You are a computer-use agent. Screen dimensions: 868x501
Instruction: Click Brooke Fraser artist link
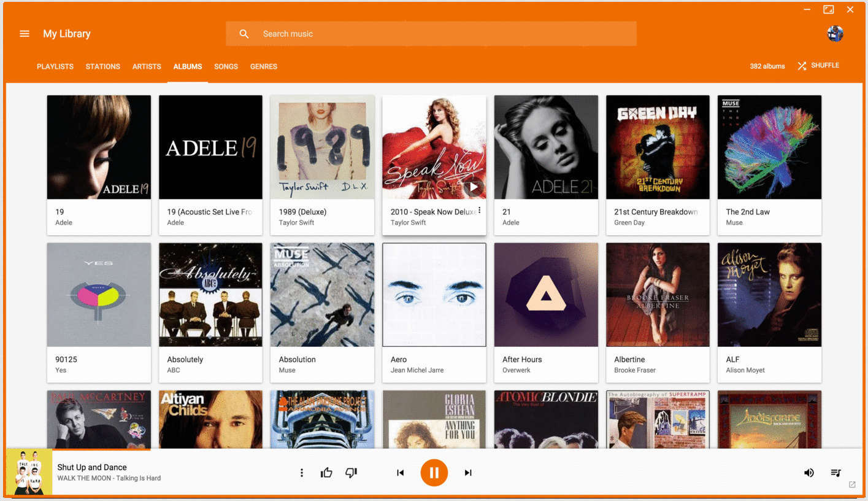(x=635, y=370)
